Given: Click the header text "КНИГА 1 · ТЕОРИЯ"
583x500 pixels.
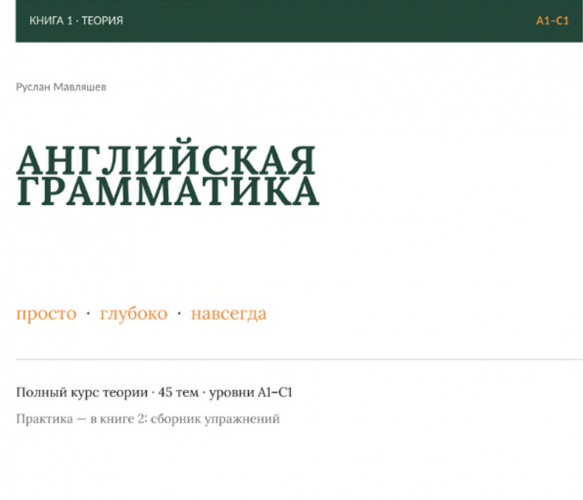Looking at the screenshot, I should click(76, 20).
